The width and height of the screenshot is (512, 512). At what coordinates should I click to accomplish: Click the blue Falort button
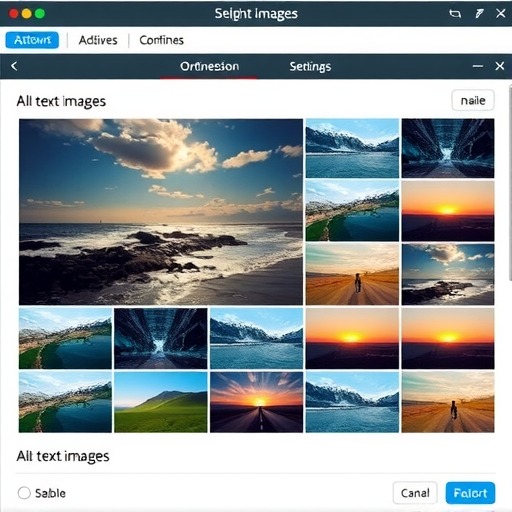click(470, 493)
